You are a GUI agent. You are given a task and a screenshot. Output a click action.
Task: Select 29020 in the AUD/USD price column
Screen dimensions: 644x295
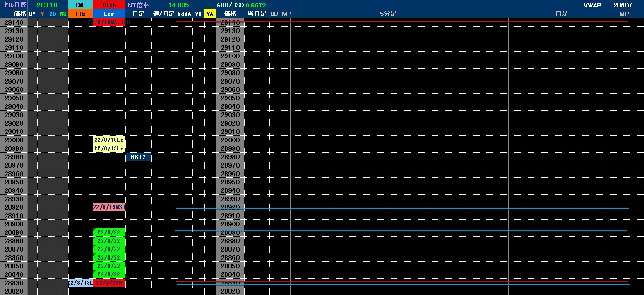[230, 123]
